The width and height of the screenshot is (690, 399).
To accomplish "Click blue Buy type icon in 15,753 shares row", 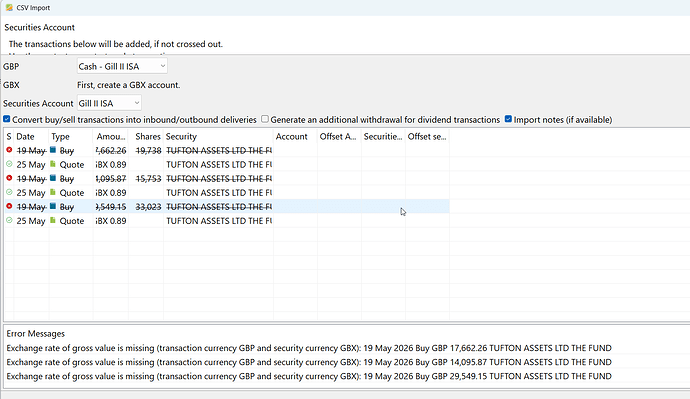I will coord(53,178).
